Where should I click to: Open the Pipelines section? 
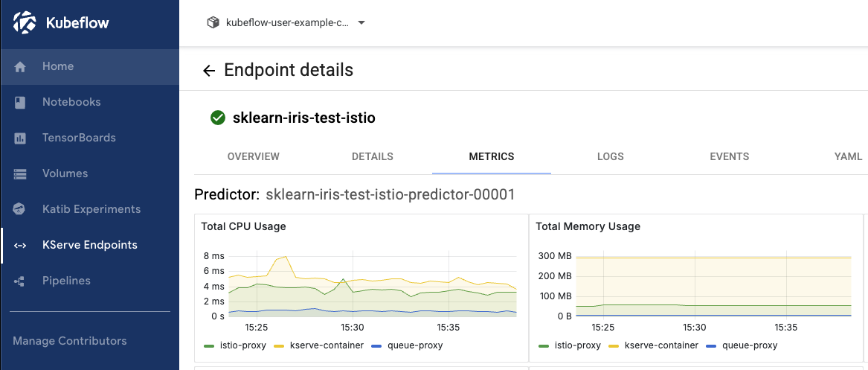[90, 280]
